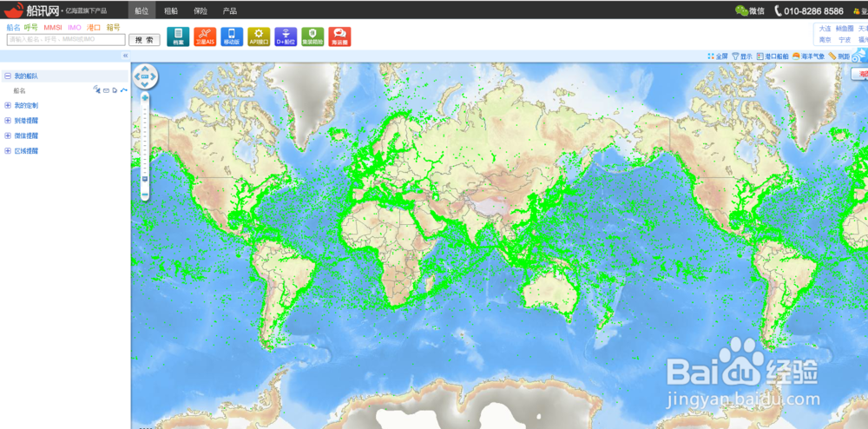Reset view with the center pan button

(145, 76)
